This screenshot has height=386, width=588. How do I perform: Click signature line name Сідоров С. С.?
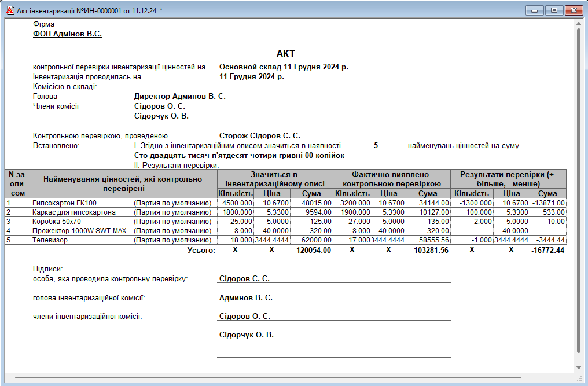[x=244, y=279]
